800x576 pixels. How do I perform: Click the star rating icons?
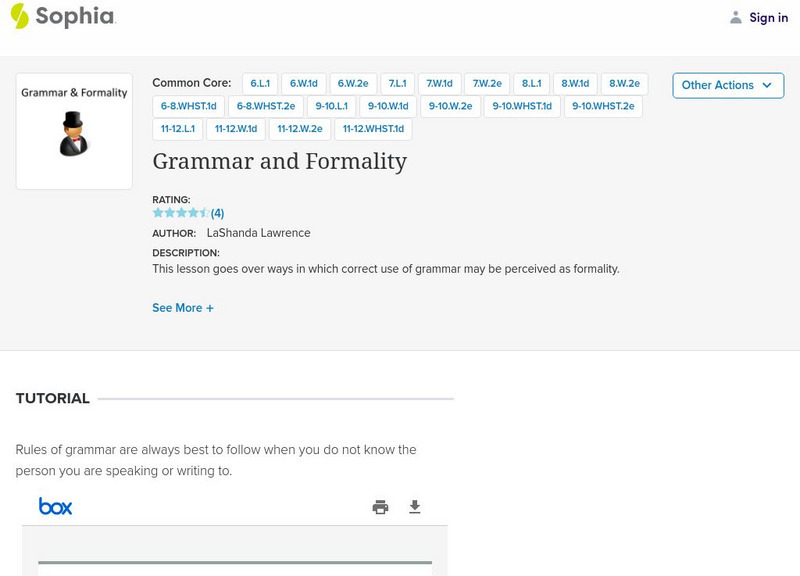[181, 213]
